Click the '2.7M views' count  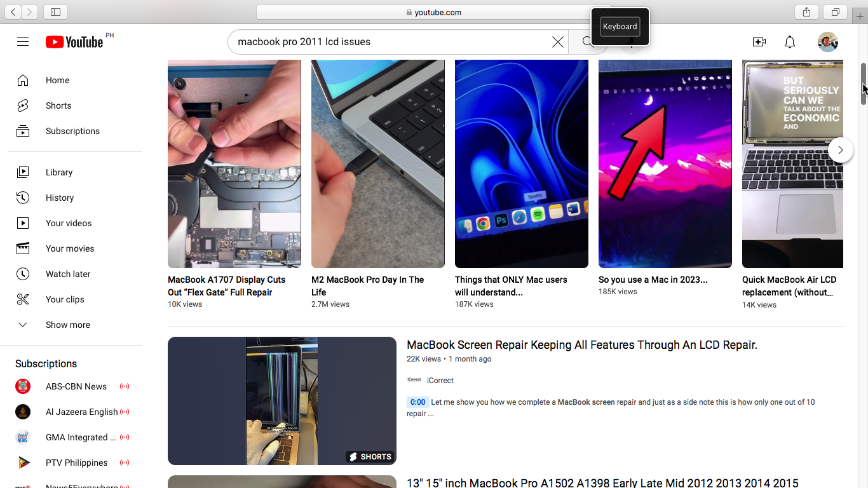pos(330,304)
